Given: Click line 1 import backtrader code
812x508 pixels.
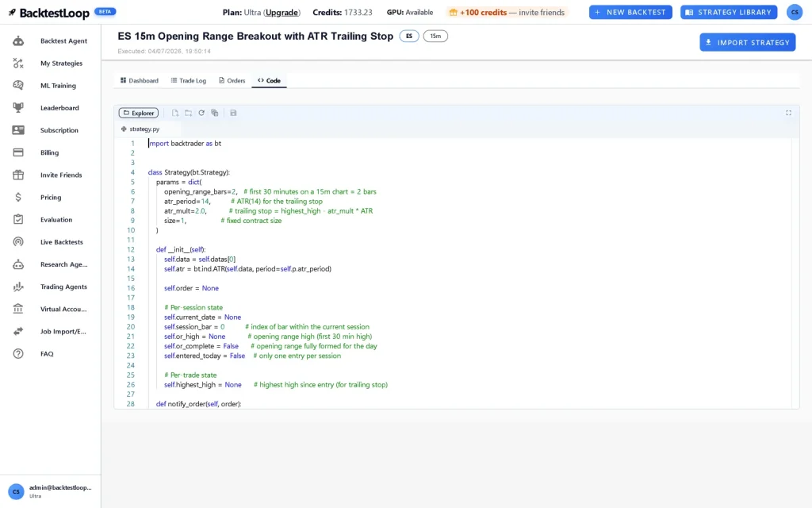Looking at the screenshot, I should click(x=185, y=144).
